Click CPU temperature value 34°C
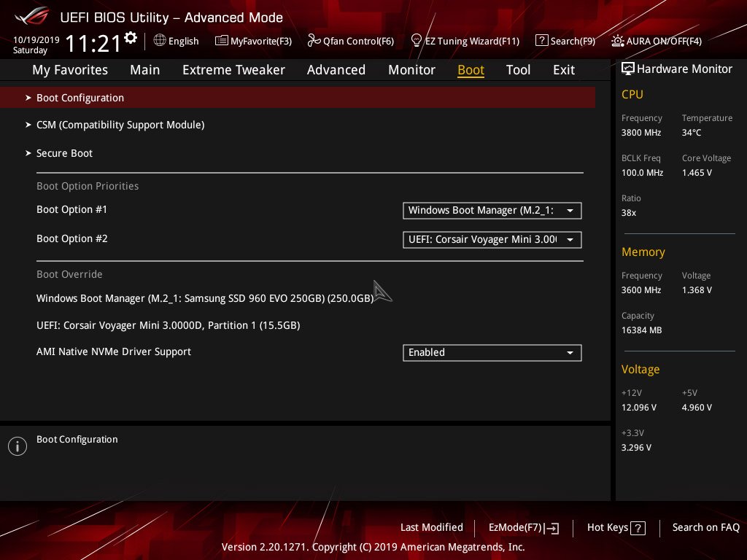 click(692, 133)
